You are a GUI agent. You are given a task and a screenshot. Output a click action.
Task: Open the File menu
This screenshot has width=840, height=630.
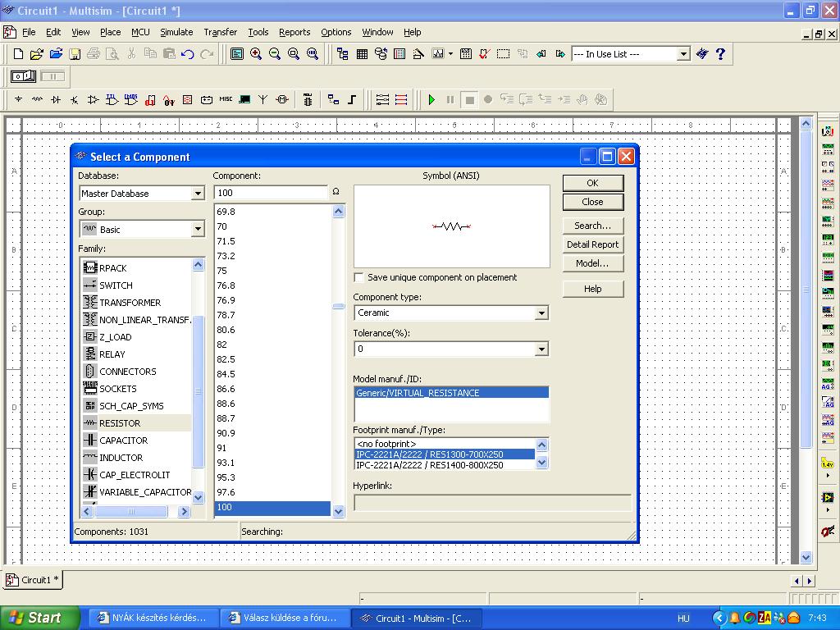pyautogui.click(x=29, y=32)
